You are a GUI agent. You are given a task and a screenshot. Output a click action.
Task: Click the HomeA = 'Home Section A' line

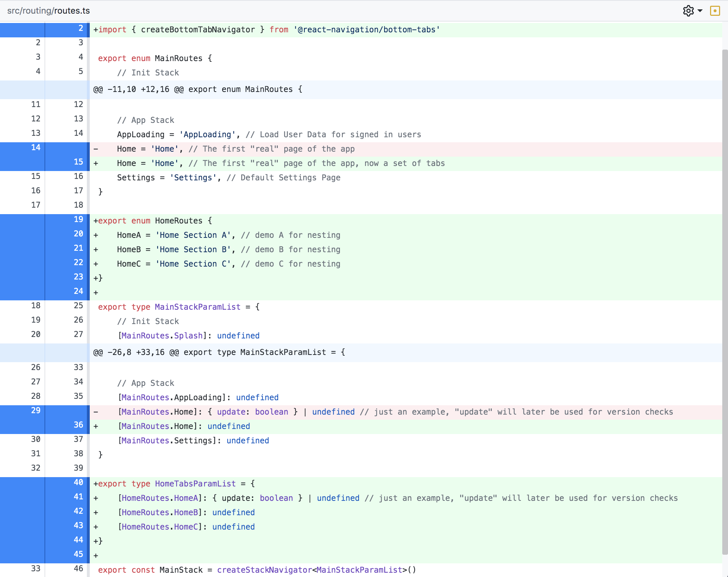[406, 235]
